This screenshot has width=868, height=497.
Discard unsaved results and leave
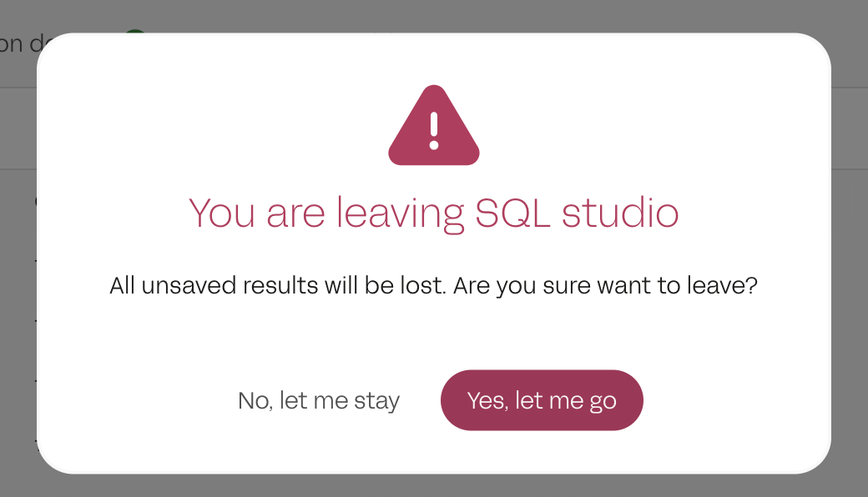(542, 400)
